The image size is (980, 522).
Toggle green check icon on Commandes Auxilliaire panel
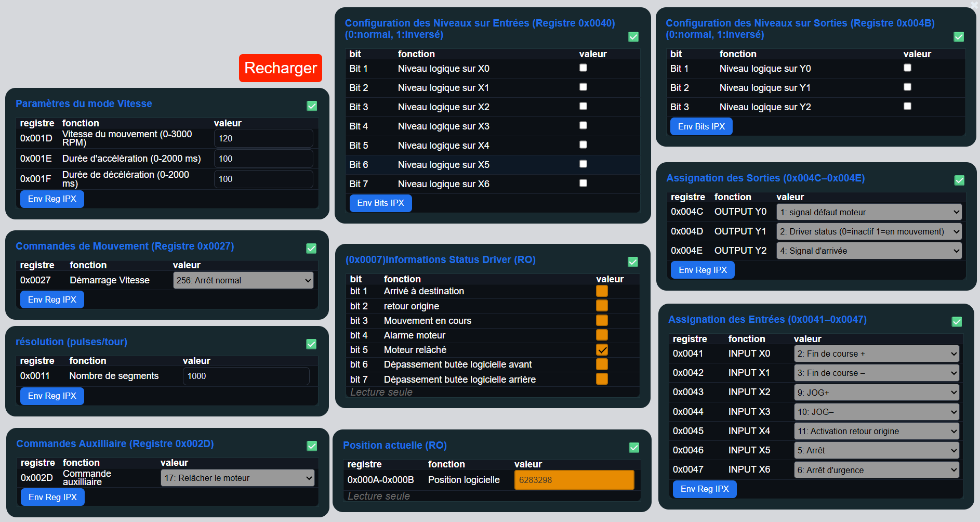[312, 446]
